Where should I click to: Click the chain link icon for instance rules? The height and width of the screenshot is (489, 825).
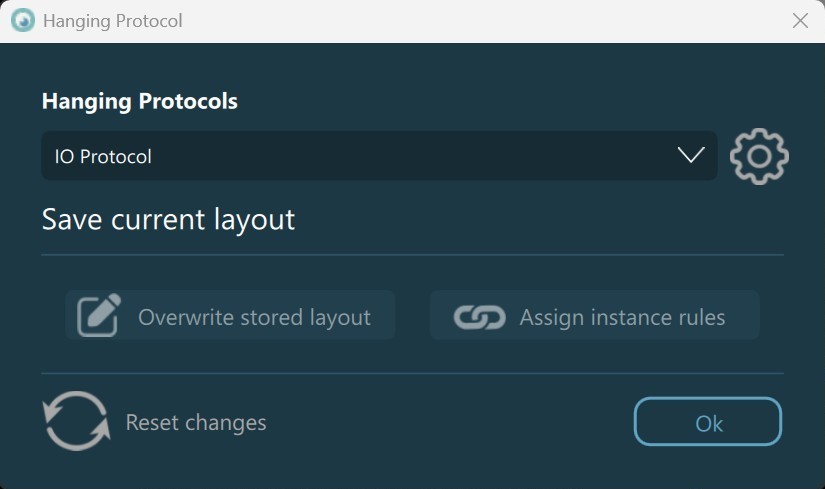pos(479,317)
